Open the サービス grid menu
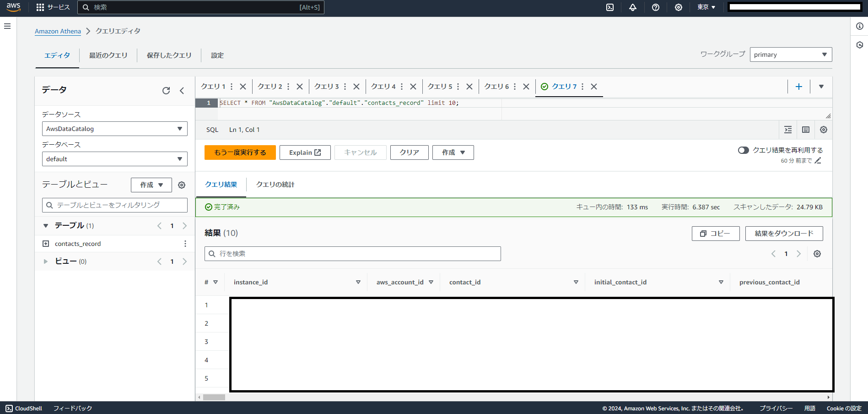 (53, 7)
